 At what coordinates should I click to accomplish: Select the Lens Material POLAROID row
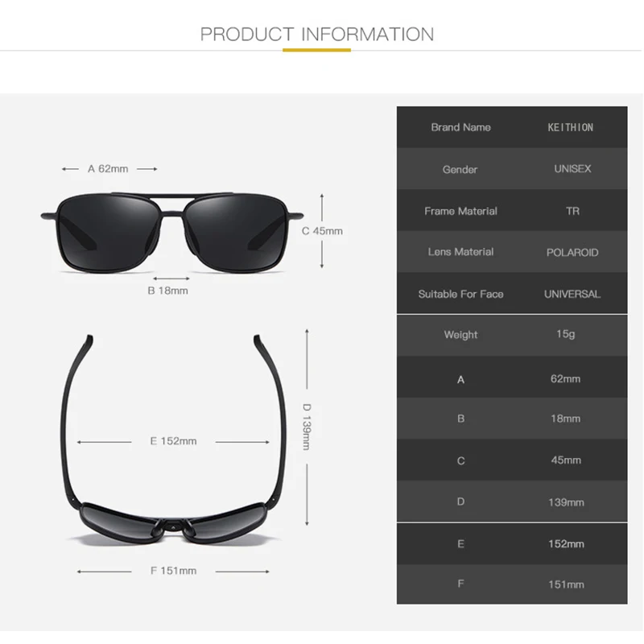[512, 252]
